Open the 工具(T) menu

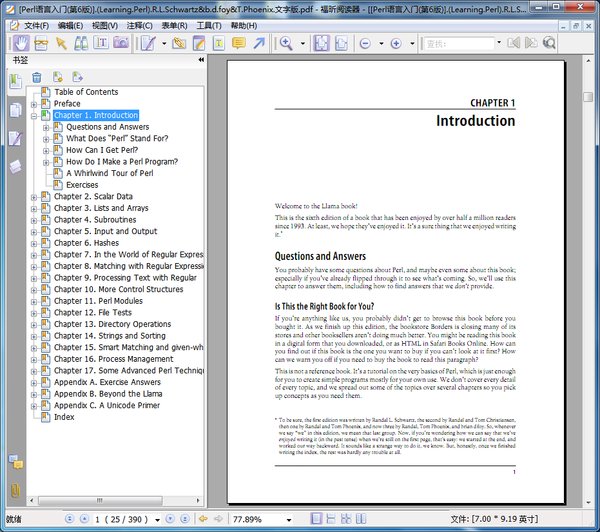pos(209,25)
